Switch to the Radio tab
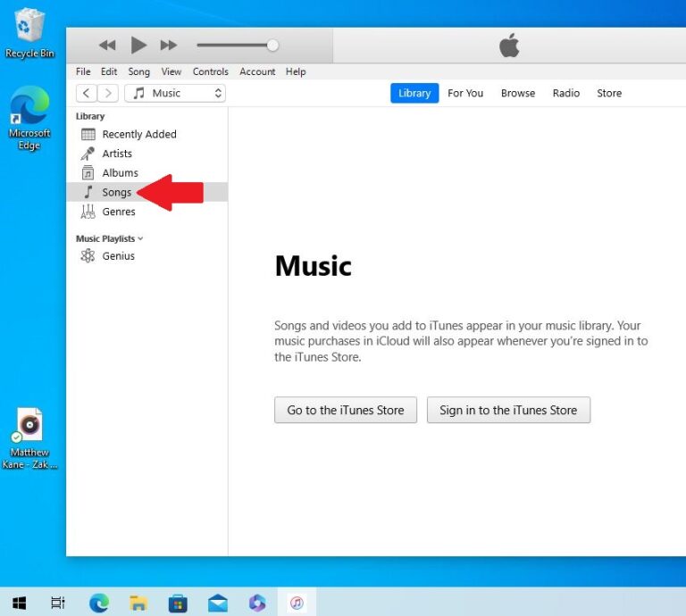The image size is (686, 616). pos(566,93)
